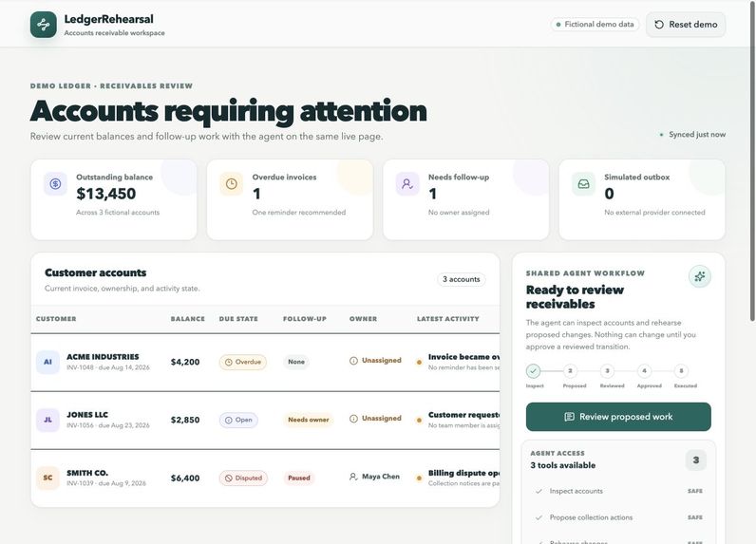Click the $13,450 outstanding balance value
The width and height of the screenshot is (756, 544).
[106, 194]
